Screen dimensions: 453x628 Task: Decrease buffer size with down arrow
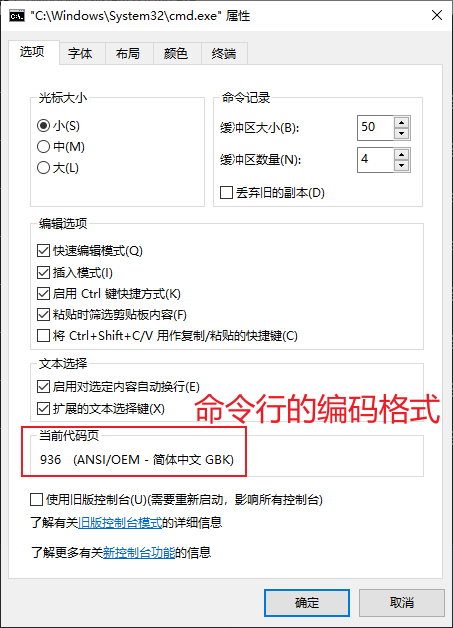pyautogui.click(x=401, y=133)
